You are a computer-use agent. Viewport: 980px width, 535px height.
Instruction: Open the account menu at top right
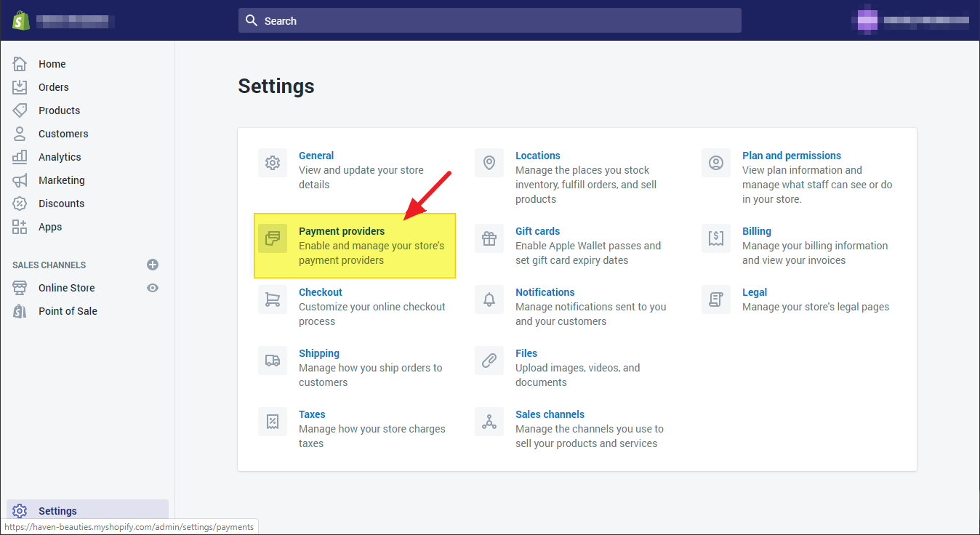pyautogui.click(x=913, y=20)
